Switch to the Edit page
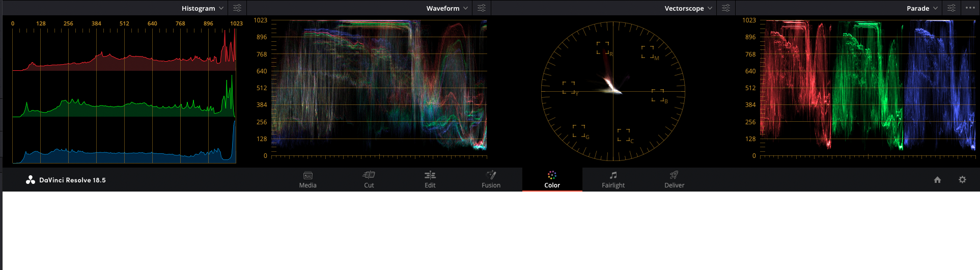980x270 pixels. point(430,180)
